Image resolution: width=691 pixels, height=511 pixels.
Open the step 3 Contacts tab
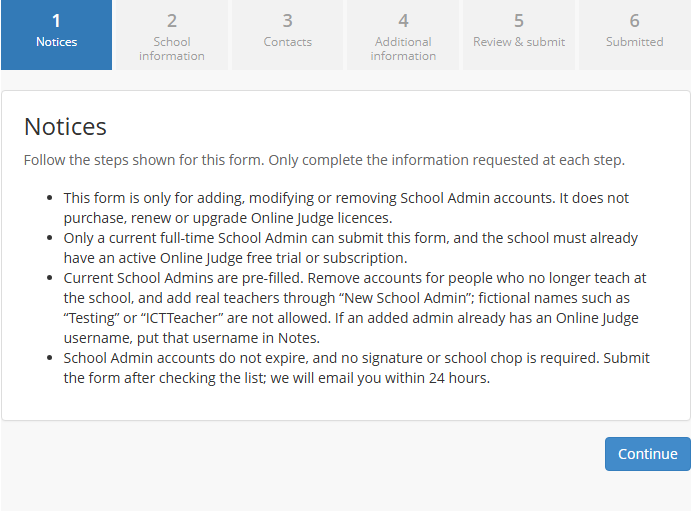(x=287, y=35)
